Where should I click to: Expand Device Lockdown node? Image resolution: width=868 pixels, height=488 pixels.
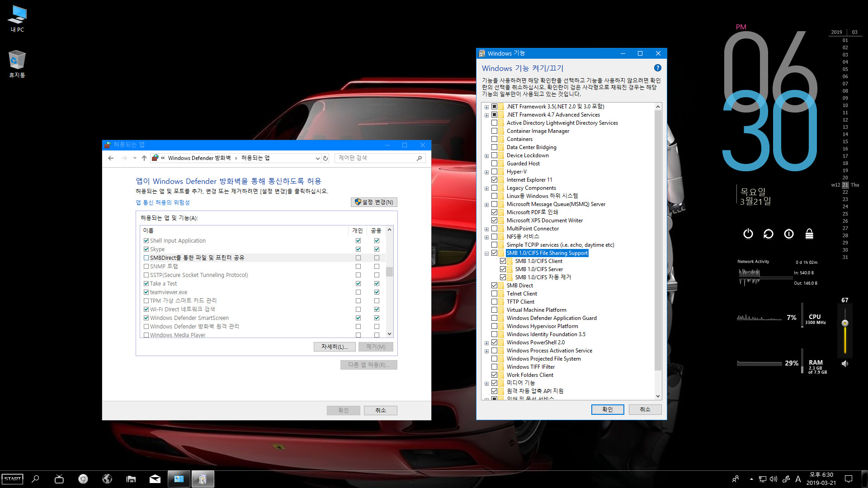click(486, 156)
